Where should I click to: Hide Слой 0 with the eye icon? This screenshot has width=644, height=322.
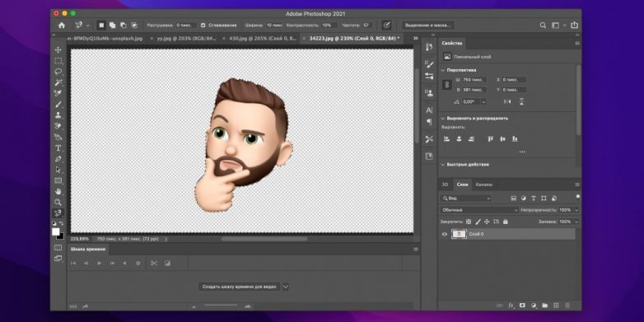coord(445,234)
